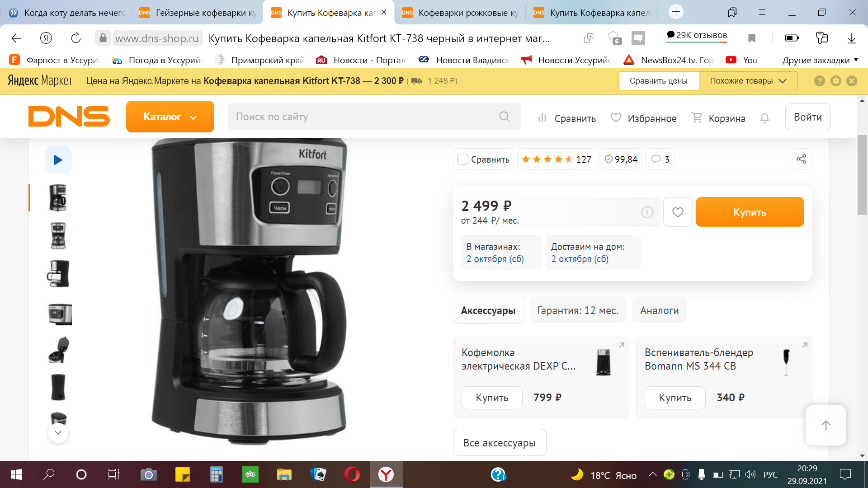Open В магазинах 2 октября availability link

tap(495, 259)
